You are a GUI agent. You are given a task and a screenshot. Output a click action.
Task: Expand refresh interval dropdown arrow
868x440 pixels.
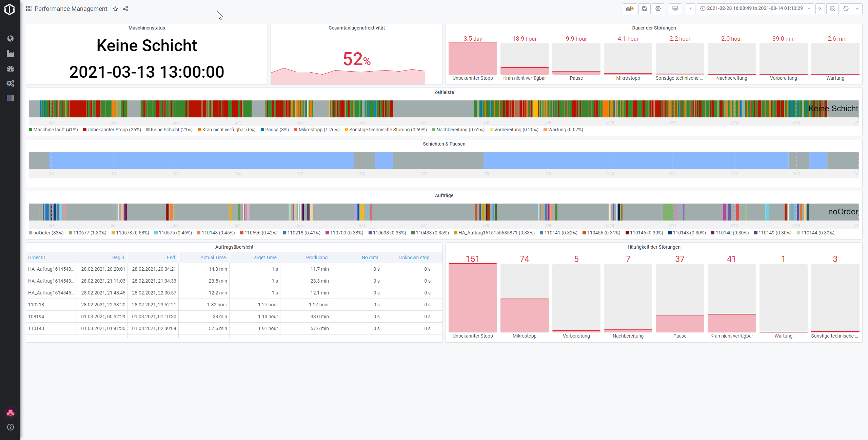tap(857, 8)
